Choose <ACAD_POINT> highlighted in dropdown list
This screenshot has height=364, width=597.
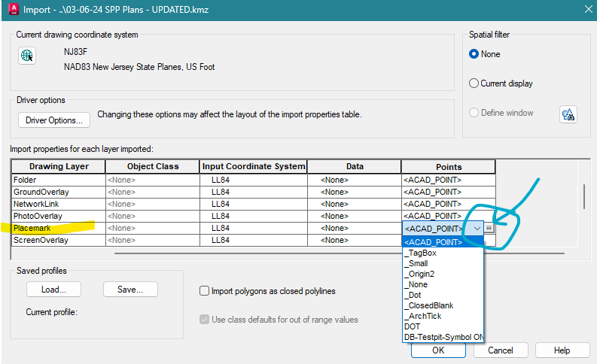443,242
